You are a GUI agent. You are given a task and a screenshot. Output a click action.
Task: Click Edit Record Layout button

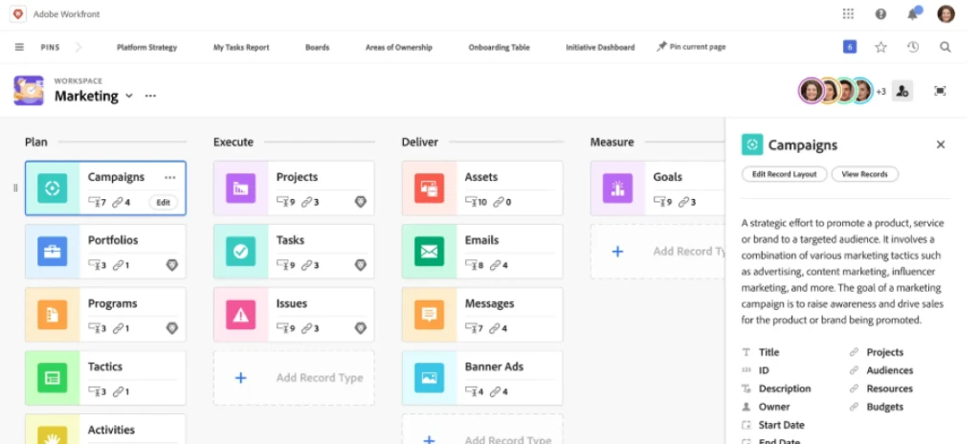pos(785,174)
